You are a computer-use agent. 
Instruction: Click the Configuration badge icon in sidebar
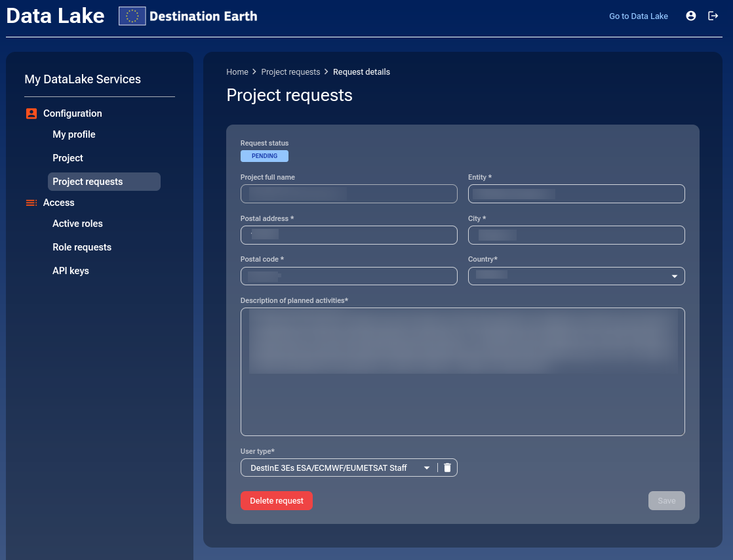(31, 113)
